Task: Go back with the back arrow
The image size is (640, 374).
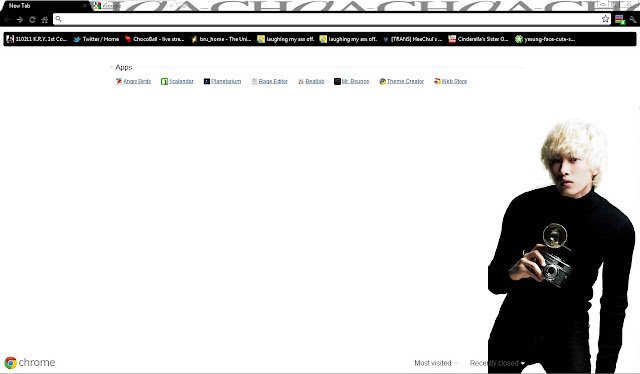Action: [x=7, y=19]
